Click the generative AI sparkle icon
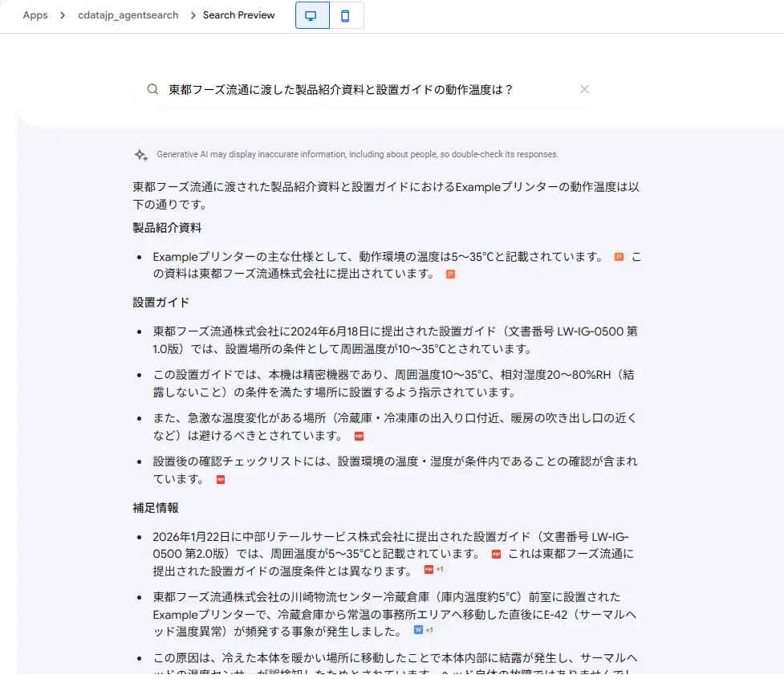Image resolution: width=784 pixels, height=679 pixels. [141, 155]
